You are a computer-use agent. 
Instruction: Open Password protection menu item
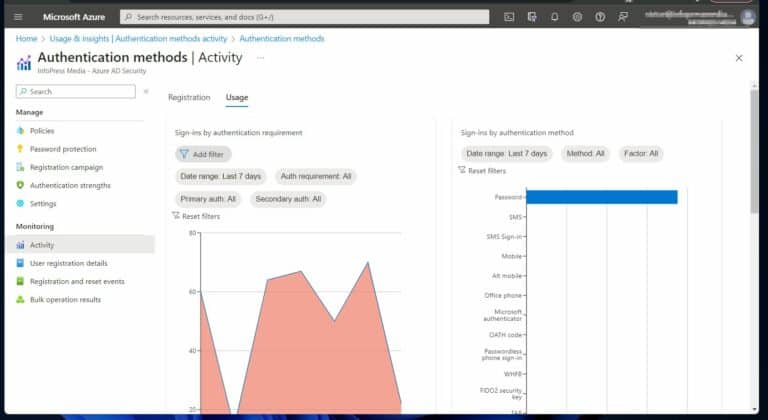(x=63, y=149)
